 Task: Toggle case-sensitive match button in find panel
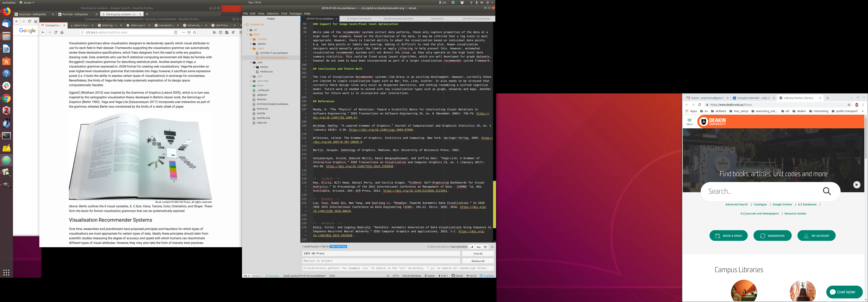point(479,247)
